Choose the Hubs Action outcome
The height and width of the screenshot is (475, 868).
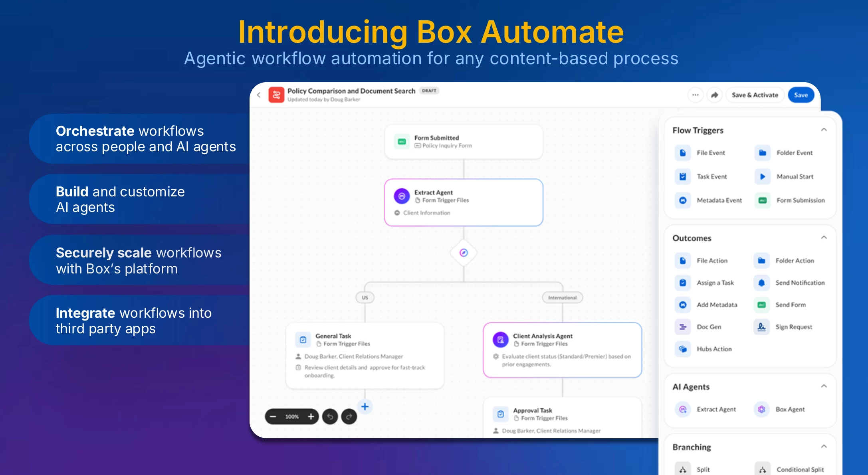tap(714, 349)
